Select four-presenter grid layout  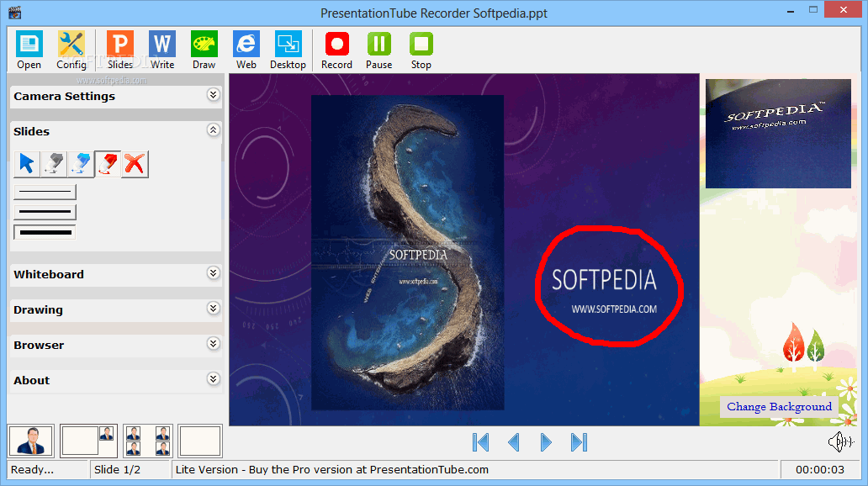(148, 441)
